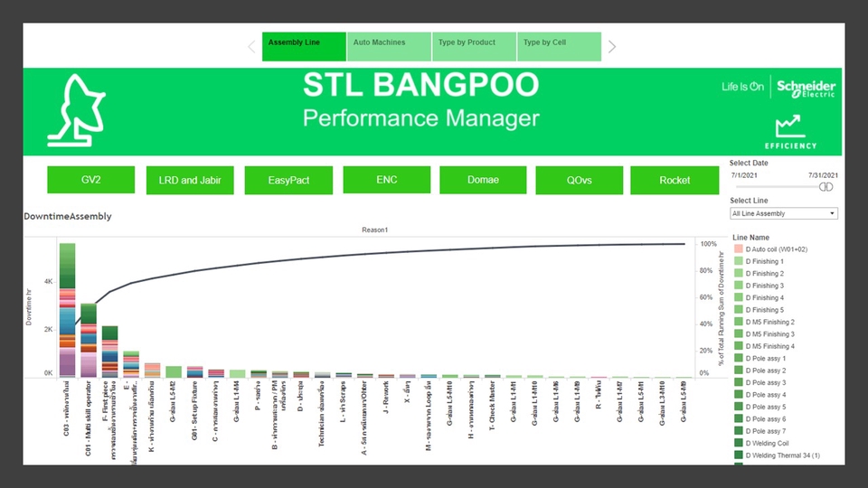This screenshot has width=868, height=488.
Task: Choose the EasyPact button
Action: (288, 181)
